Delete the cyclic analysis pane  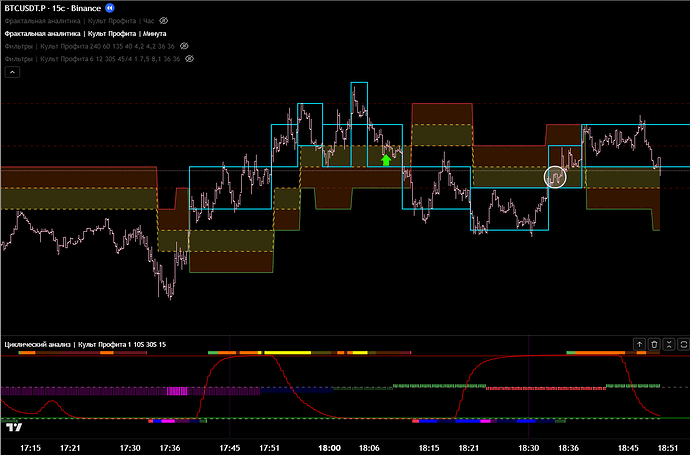click(x=654, y=344)
